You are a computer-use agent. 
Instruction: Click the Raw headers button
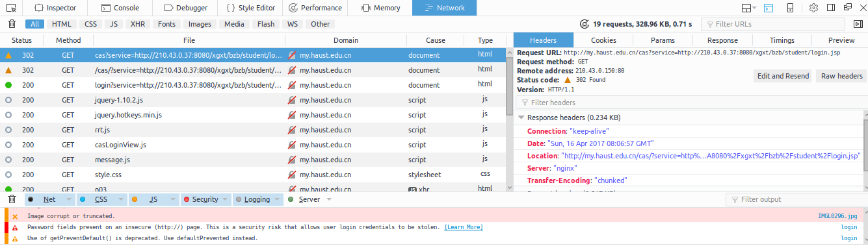pyautogui.click(x=841, y=76)
